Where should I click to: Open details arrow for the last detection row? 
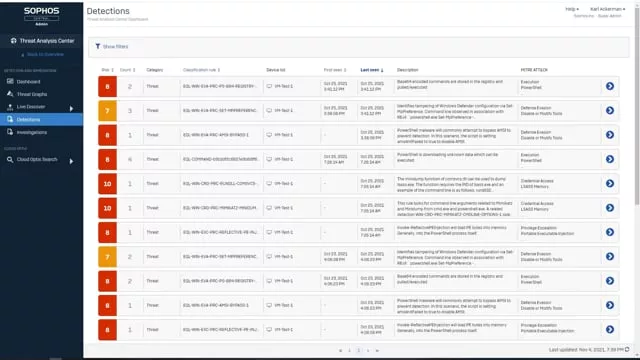(x=610, y=329)
